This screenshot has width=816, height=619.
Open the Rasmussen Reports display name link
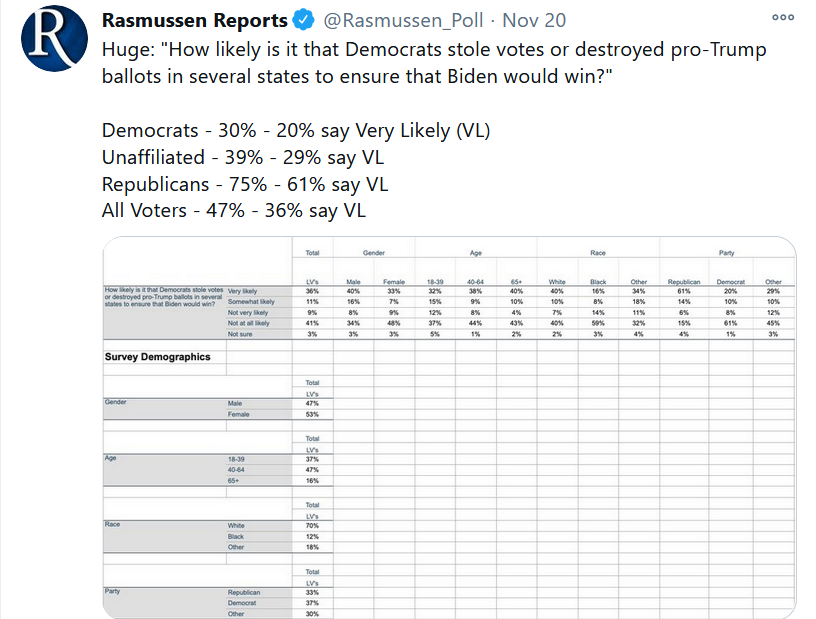[x=194, y=20]
